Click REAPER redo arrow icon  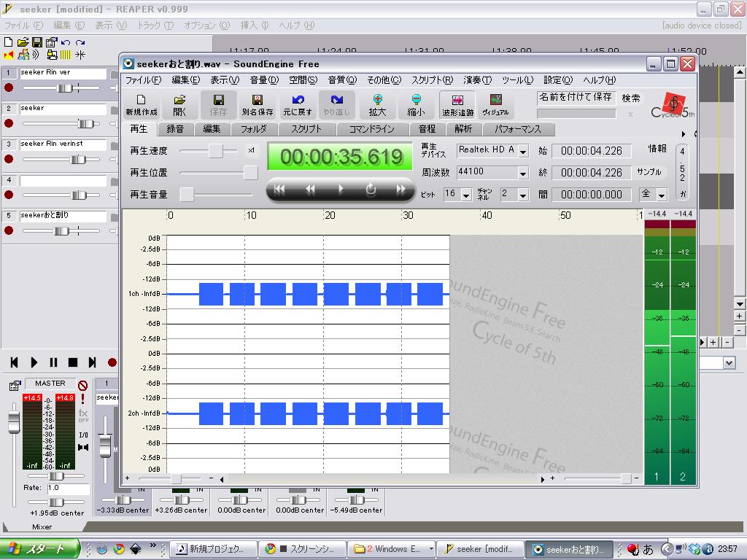click(x=80, y=42)
